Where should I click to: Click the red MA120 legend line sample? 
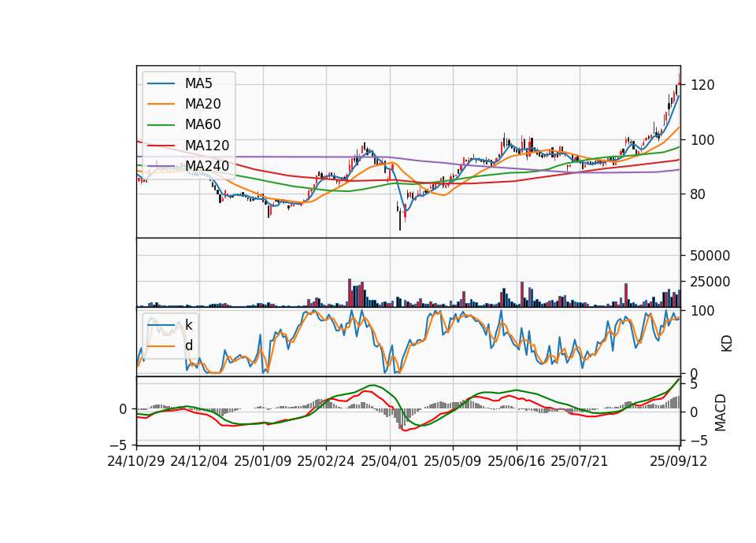[161, 146]
